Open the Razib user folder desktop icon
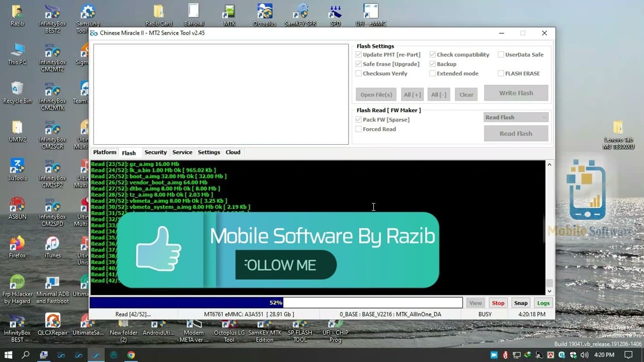Image resolution: width=644 pixels, height=362 pixels. (x=17, y=15)
